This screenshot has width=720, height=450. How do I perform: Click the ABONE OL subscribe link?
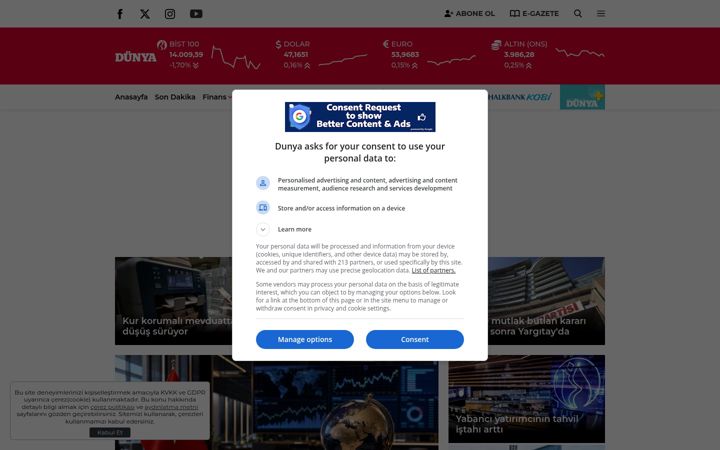click(469, 14)
